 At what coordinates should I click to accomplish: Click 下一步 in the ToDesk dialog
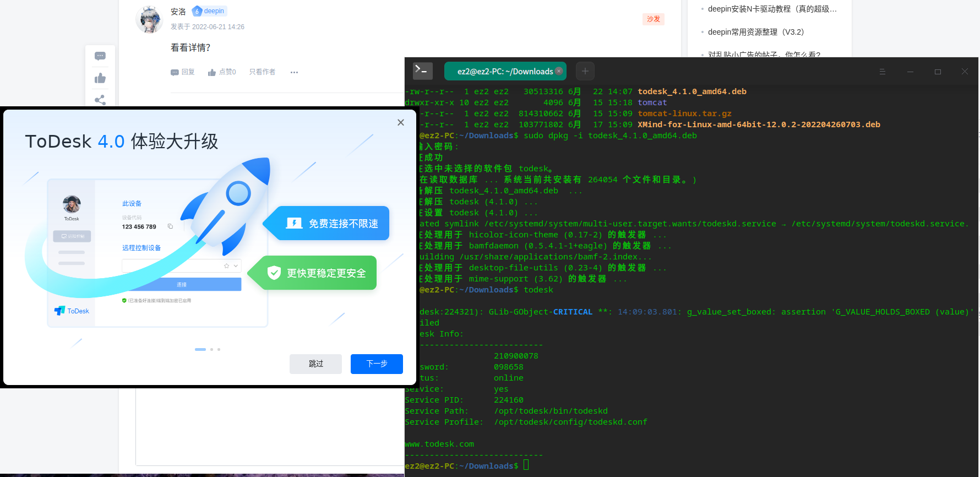pyautogui.click(x=377, y=364)
